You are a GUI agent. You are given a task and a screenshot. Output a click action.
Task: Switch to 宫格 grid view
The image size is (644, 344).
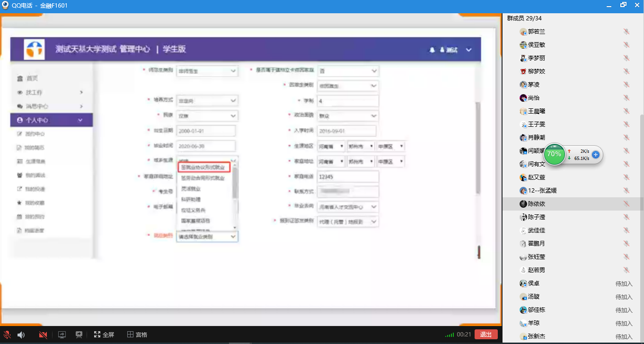[137, 335]
